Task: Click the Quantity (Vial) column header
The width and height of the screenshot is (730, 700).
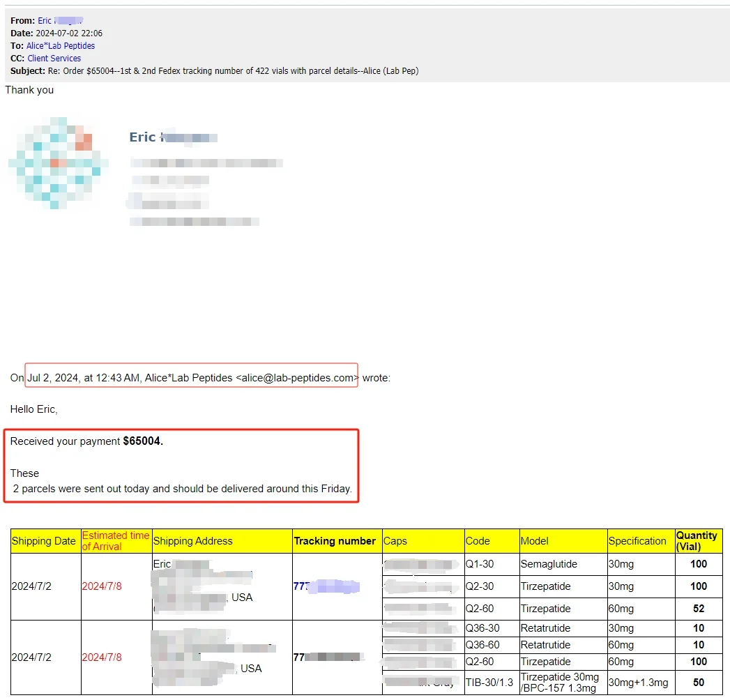Action: [697, 541]
